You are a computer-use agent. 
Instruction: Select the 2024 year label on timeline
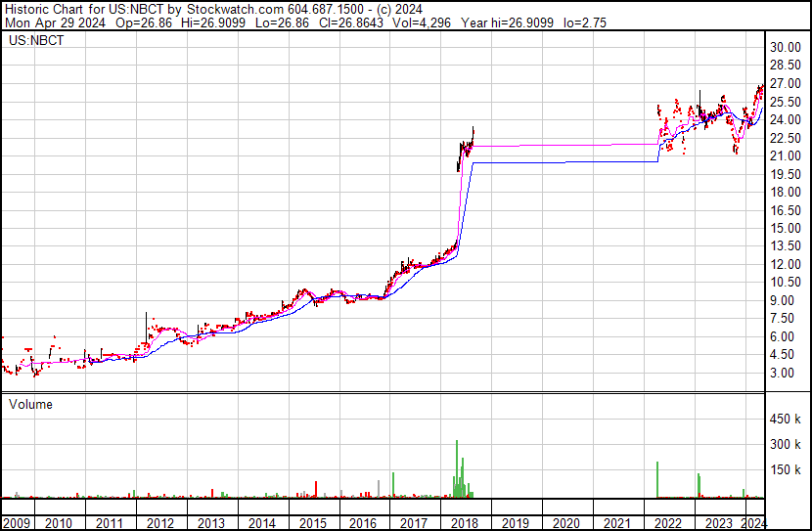point(753,523)
